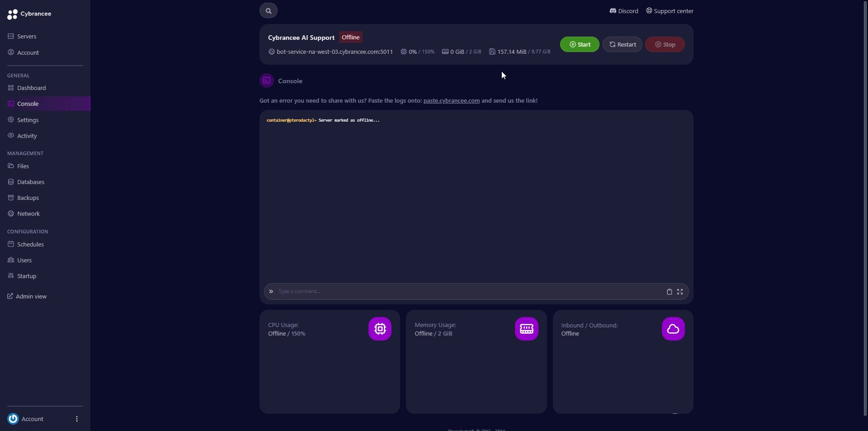Click the command input field

coord(470,291)
